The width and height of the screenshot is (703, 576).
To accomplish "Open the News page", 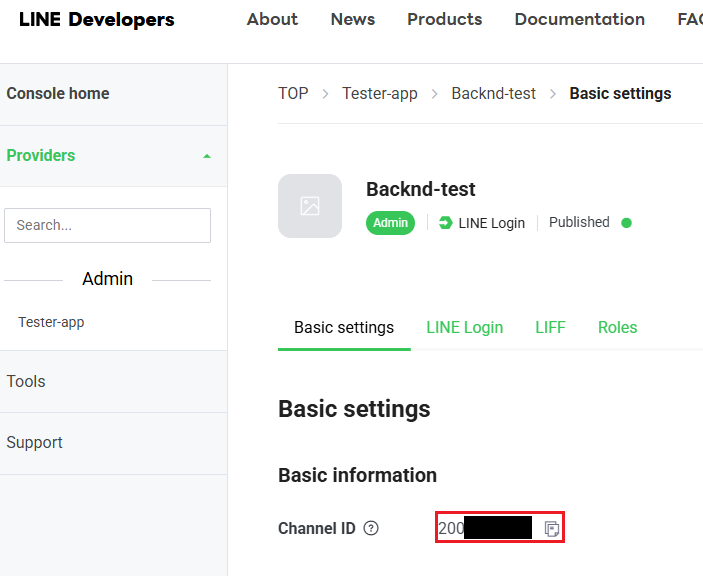I will coord(353,20).
